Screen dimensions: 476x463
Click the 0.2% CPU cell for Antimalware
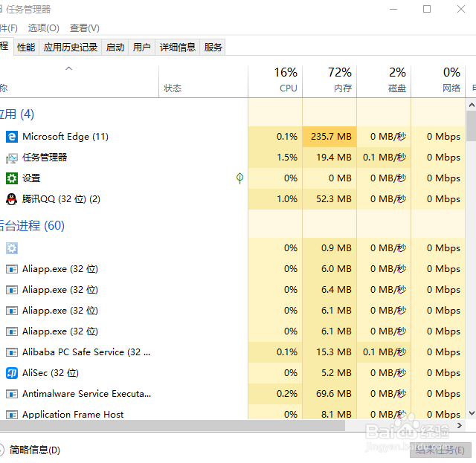pos(275,394)
